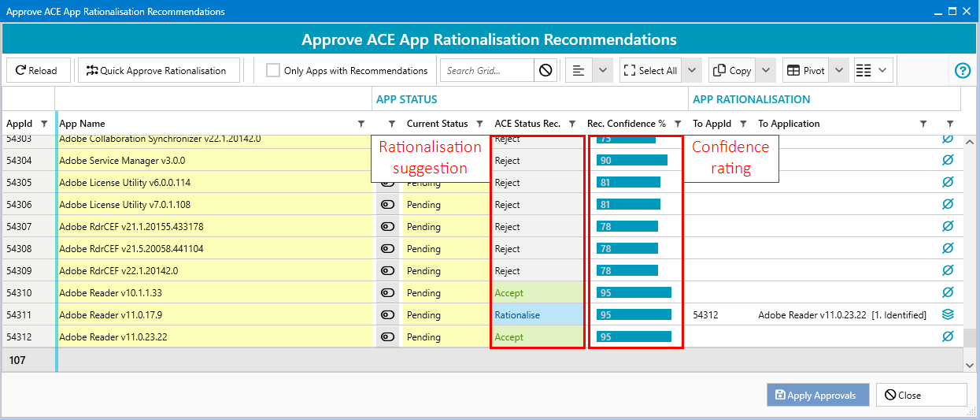
Task: Open the column layout dropdown
Action: 873,70
